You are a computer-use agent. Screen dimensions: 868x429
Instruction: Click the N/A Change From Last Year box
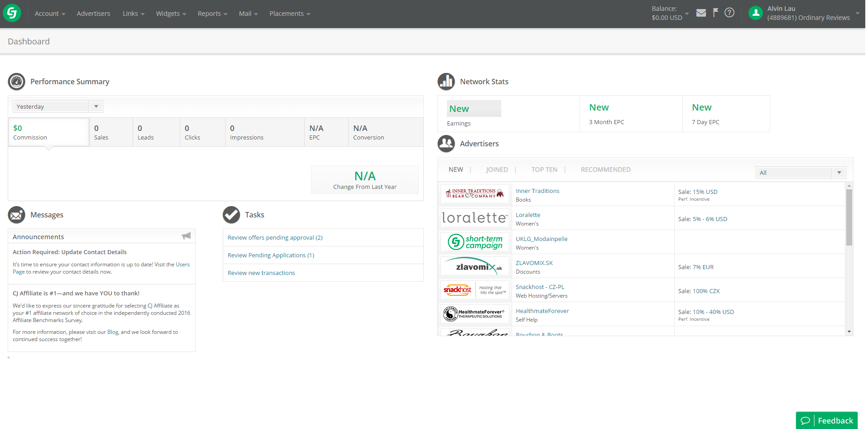click(x=365, y=180)
